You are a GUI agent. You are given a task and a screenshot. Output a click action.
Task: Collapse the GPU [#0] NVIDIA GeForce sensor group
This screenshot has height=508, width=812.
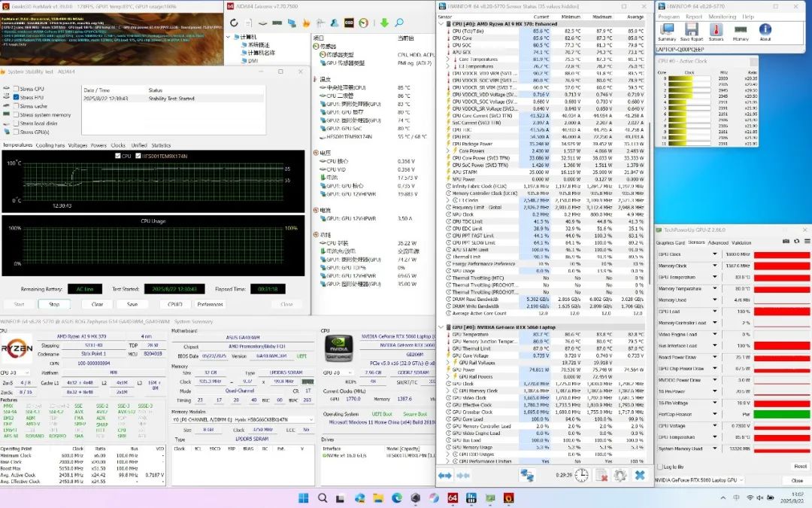(441, 327)
